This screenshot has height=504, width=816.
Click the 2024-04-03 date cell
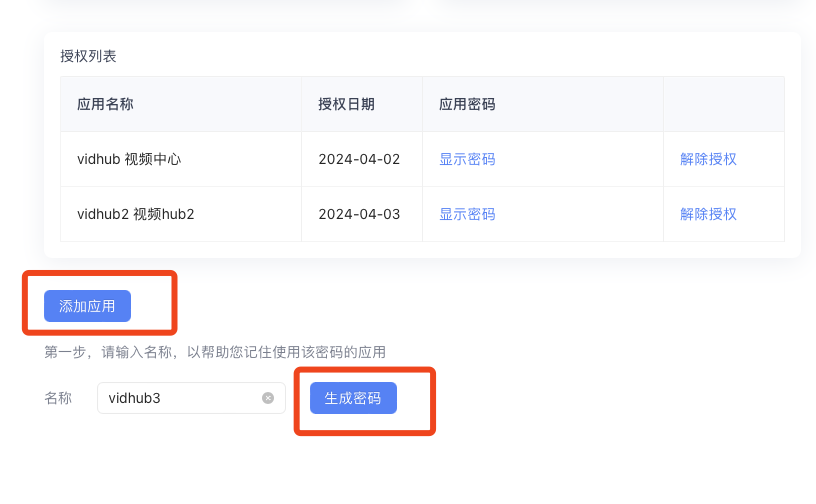pyautogui.click(x=359, y=214)
